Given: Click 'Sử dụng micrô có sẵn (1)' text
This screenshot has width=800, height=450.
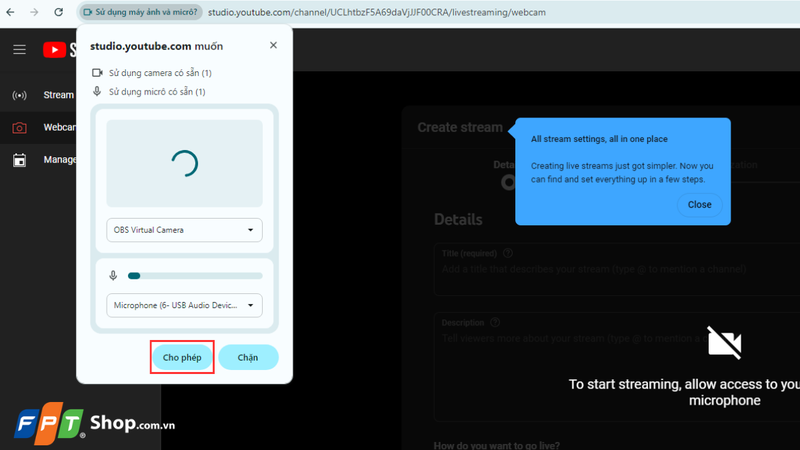Looking at the screenshot, I should pyautogui.click(x=157, y=92).
